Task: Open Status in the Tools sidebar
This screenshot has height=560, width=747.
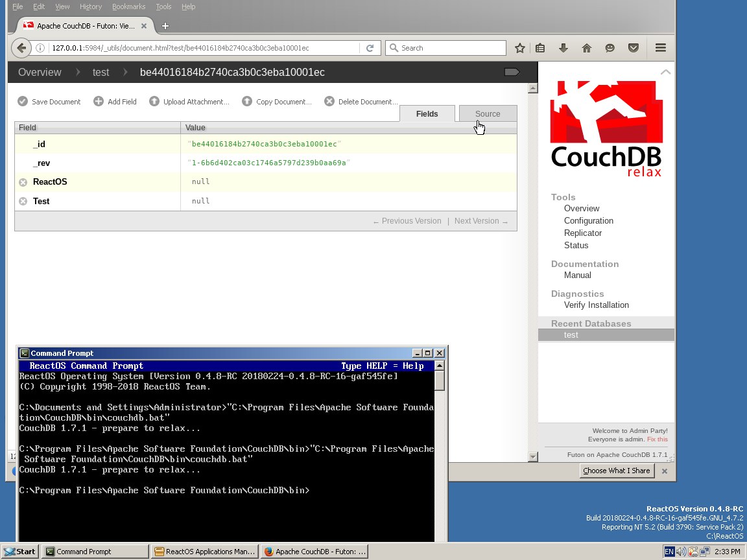Action: (576, 246)
